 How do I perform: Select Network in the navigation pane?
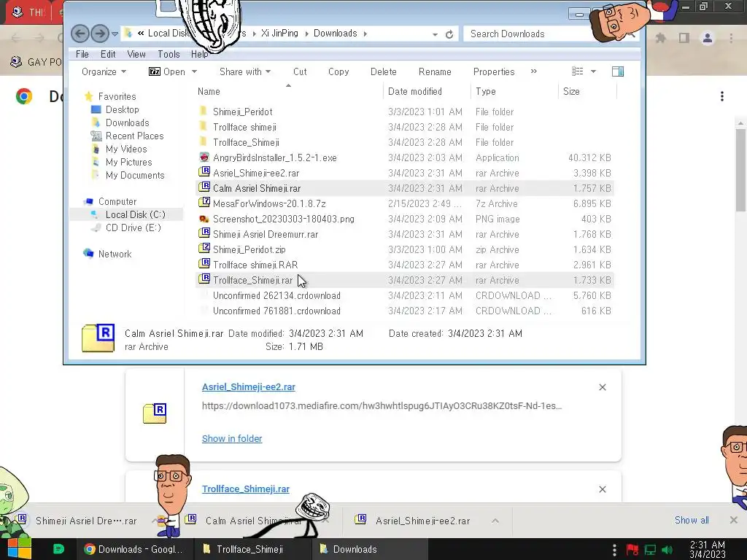click(115, 254)
